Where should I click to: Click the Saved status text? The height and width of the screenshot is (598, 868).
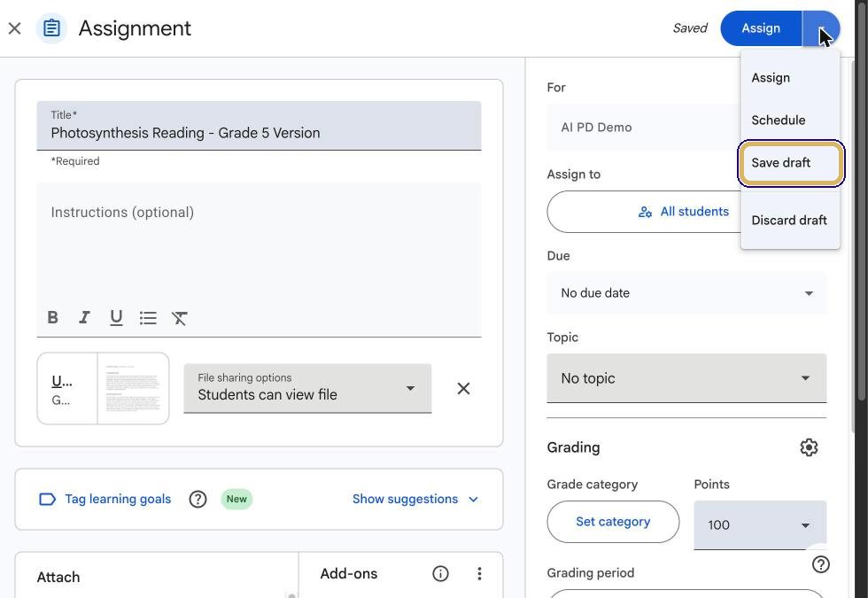click(690, 28)
